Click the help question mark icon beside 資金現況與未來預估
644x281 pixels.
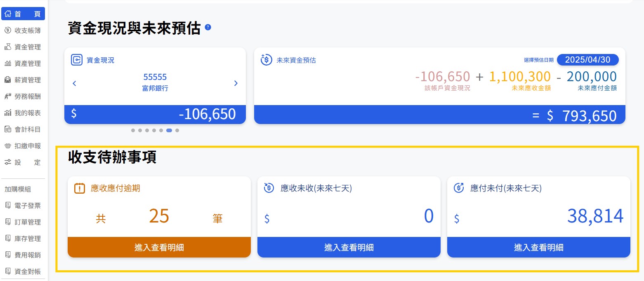pos(208,27)
